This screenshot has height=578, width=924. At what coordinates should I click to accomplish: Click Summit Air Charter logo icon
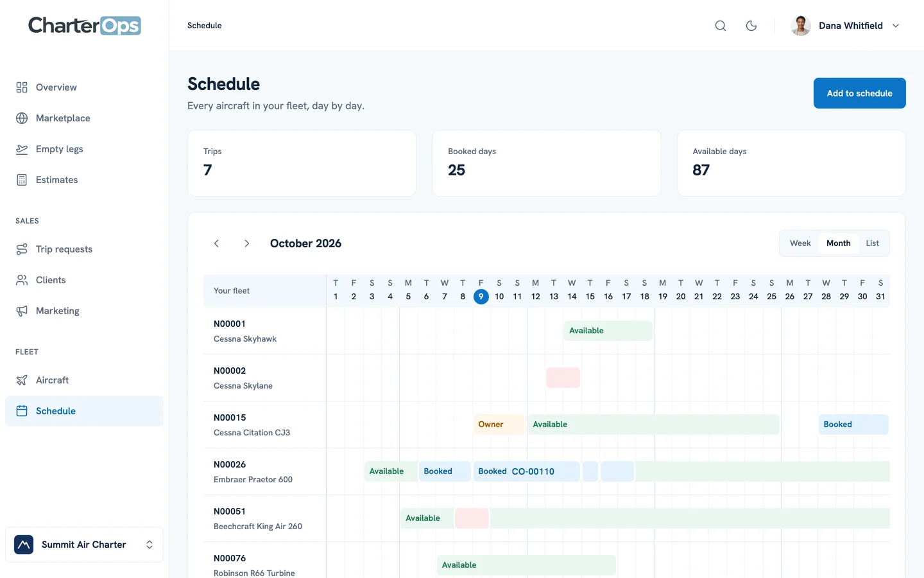point(24,545)
